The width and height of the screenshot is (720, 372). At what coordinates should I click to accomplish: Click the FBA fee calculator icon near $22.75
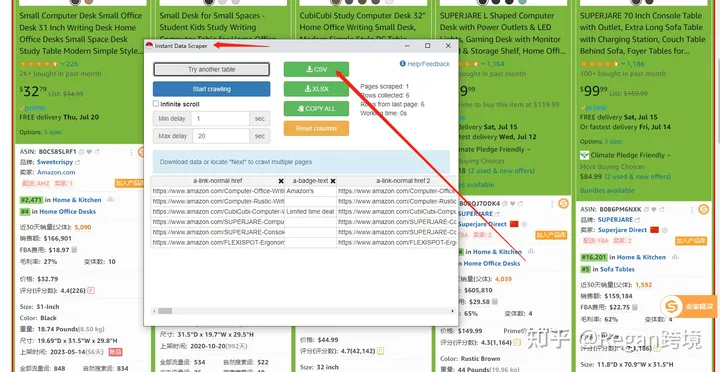coord(635,307)
